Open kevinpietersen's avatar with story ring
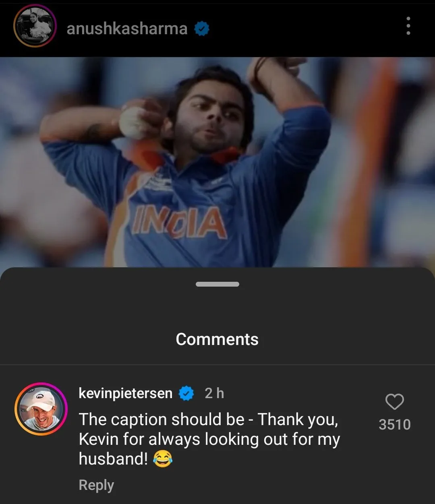Viewport: 435px width, 504px height. 41,409
